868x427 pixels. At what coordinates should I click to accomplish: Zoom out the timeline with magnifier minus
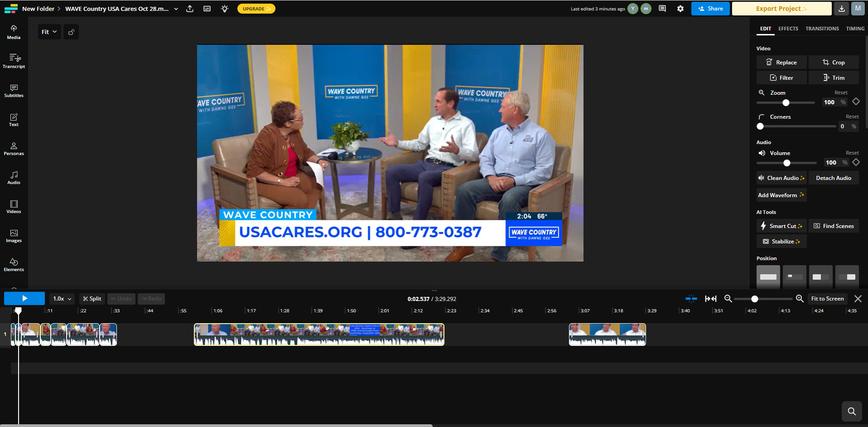click(728, 299)
